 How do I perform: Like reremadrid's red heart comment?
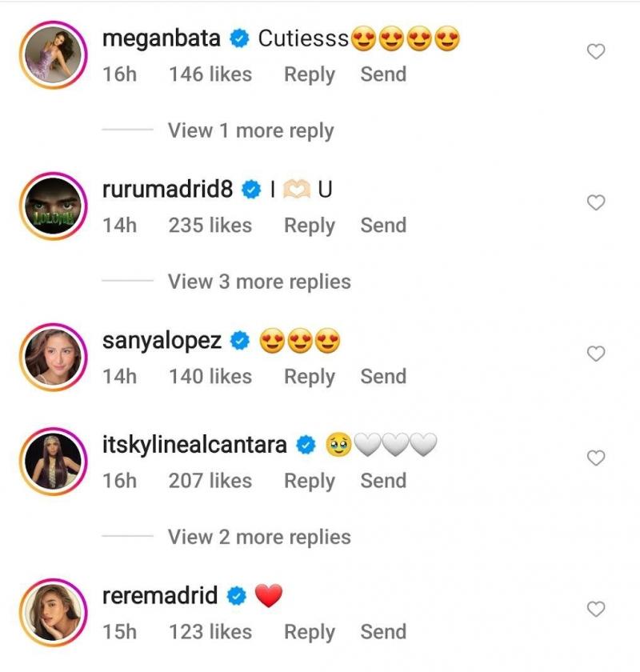click(x=596, y=610)
